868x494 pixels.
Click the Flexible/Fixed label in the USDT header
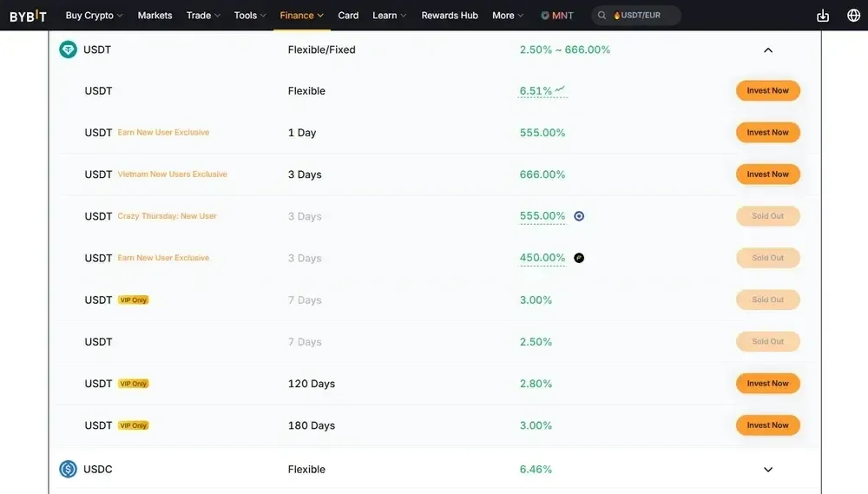322,49
